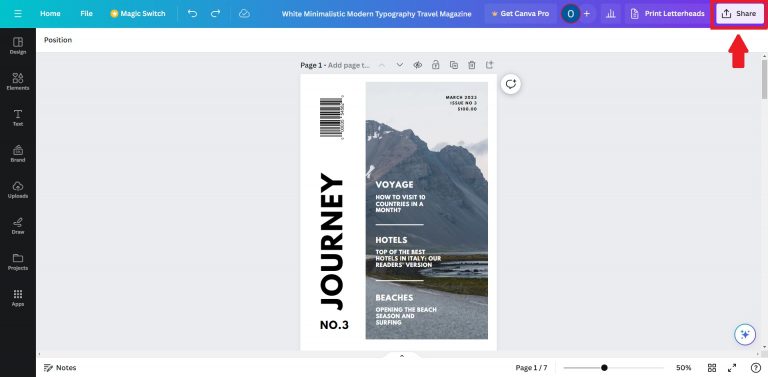Open the Uploads panel
The width and height of the screenshot is (768, 377).
(x=18, y=189)
